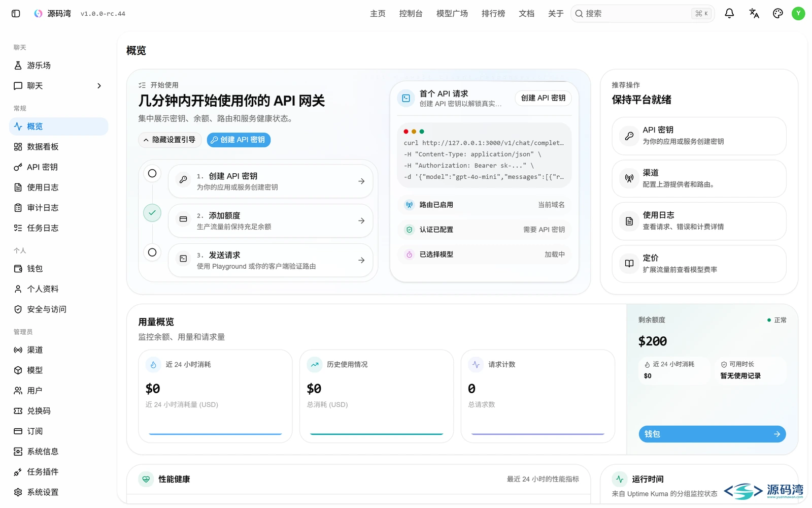This screenshot has width=812, height=508.
Task: Open step 3 发送请求 arrow
Action: coord(361,261)
